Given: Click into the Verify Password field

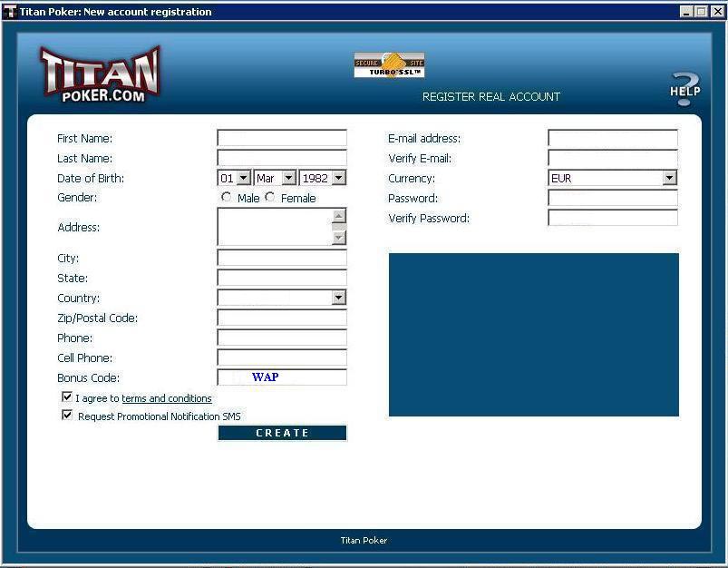Looking at the screenshot, I should pos(612,218).
